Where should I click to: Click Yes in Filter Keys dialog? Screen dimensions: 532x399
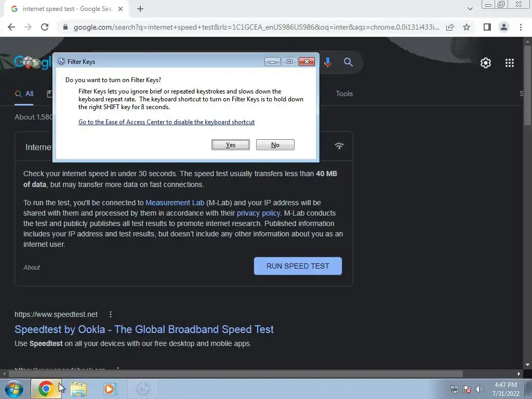pos(231,145)
